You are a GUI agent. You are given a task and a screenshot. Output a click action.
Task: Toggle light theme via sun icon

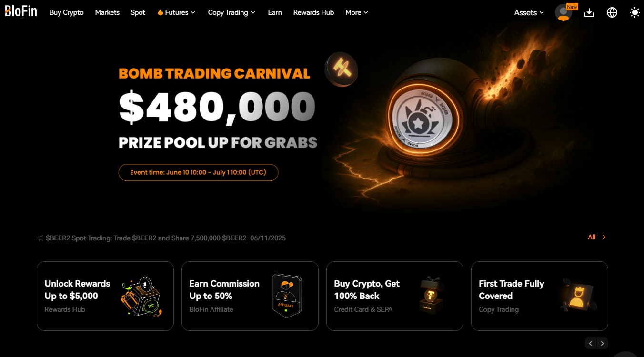(x=635, y=13)
